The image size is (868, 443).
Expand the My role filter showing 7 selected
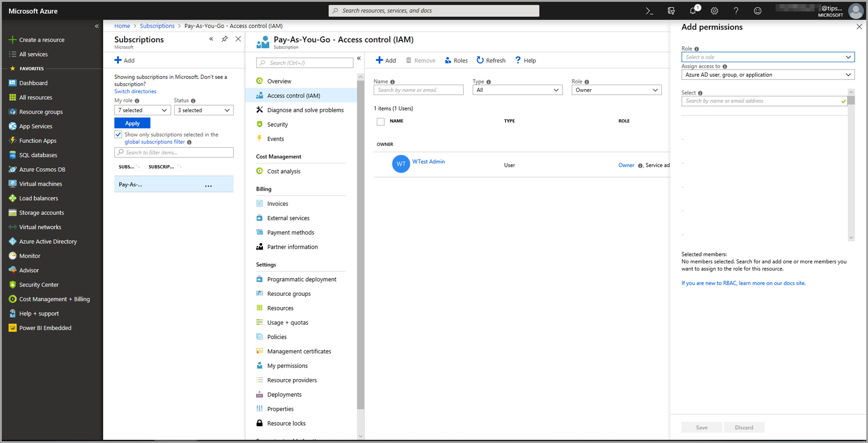tap(142, 110)
